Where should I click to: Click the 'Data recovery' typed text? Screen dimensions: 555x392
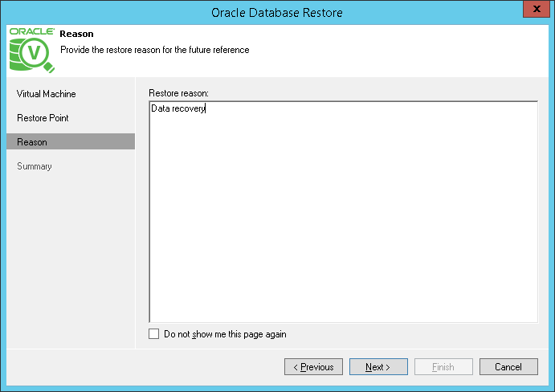(x=178, y=108)
